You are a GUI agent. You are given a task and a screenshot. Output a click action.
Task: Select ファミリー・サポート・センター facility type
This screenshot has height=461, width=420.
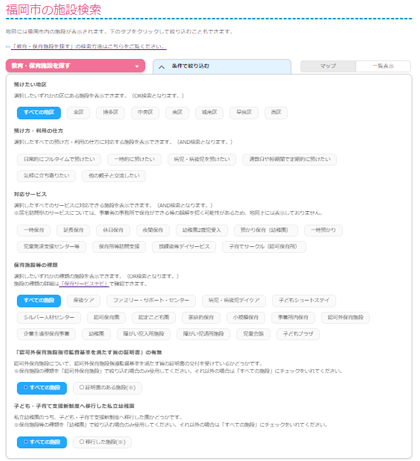click(x=151, y=300)
